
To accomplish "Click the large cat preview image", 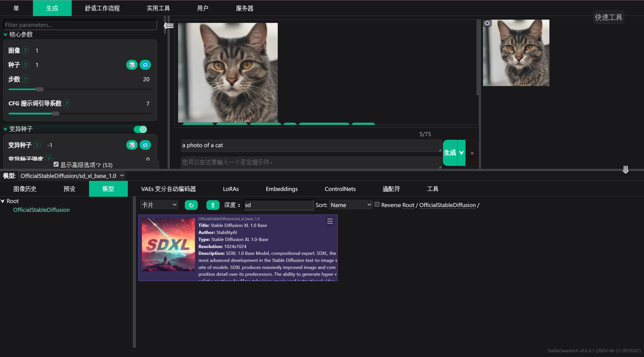I will pos(228,72).
